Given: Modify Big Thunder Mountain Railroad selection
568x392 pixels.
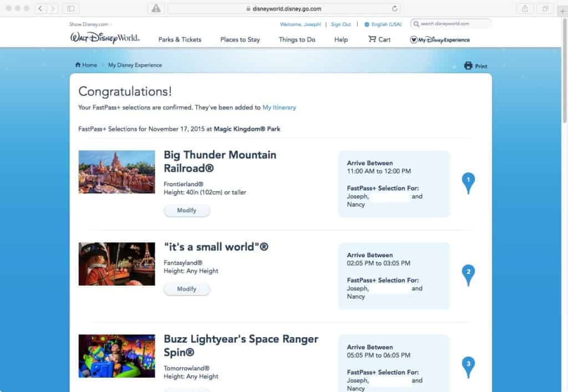Looking at the screenshot, I should click(x=186, y=210).
